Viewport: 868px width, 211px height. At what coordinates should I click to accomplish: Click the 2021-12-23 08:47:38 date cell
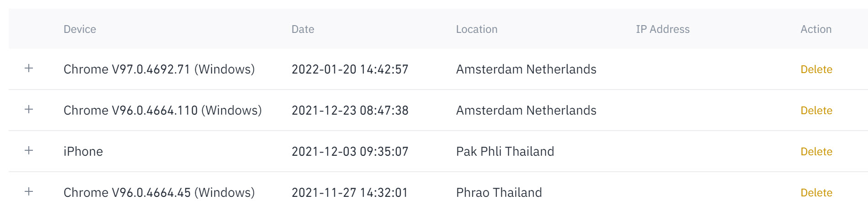pos(350,111)
